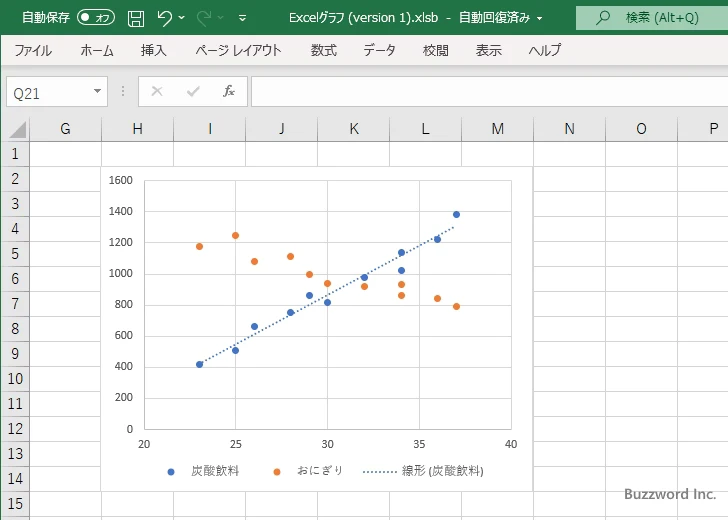Image resolution: width=728 pixels, height=520 pixels.
Task: Open the データ ribbon tab
Action: 379,50
